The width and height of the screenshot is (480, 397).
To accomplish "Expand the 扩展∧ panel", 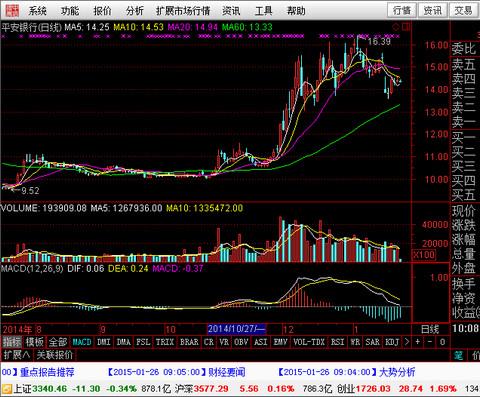I will pyautogui.click(x=17, y=355).
